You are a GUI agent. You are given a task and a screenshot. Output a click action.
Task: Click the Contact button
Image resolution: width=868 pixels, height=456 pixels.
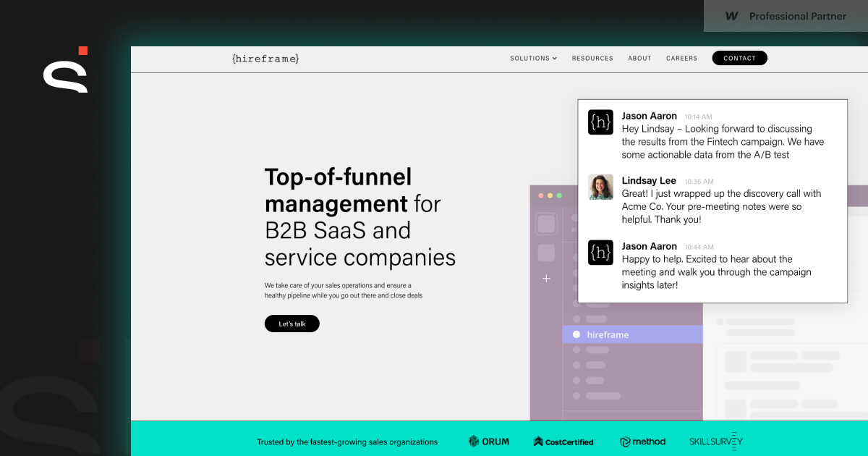(x=739, y=59)
